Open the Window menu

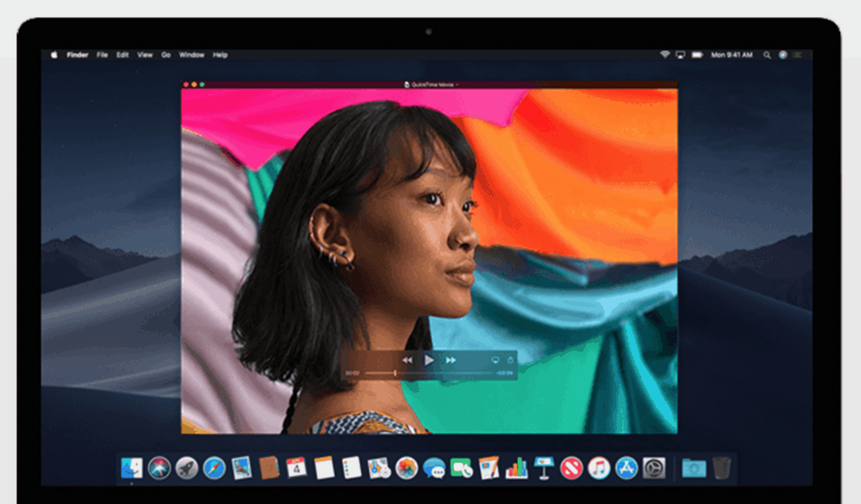click(x=192, y=54)
